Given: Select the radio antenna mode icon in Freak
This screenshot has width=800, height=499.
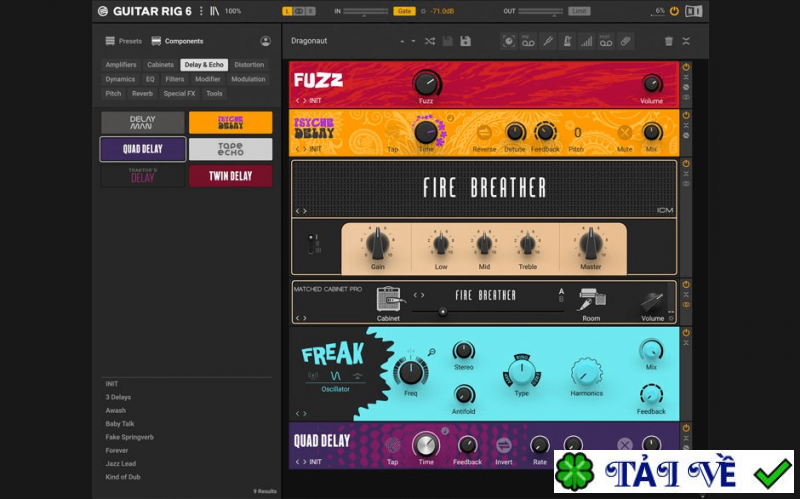Looking at the screenshot, I should tap(312, 376).
